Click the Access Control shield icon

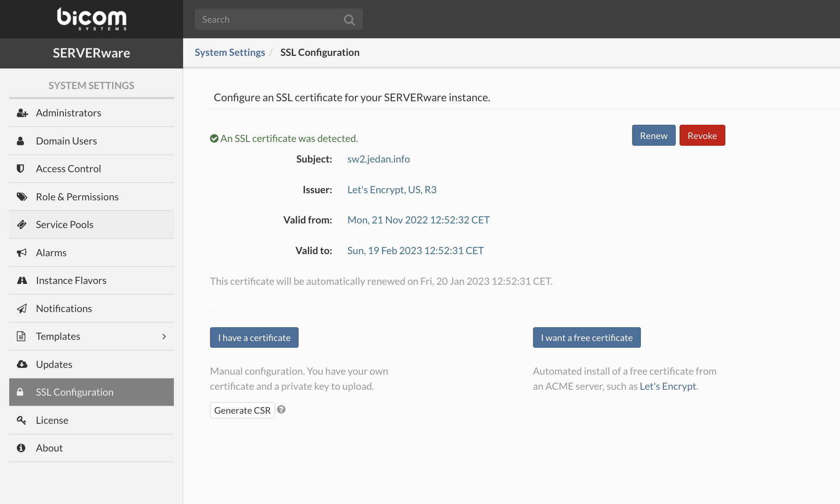(x=21, y=168)
